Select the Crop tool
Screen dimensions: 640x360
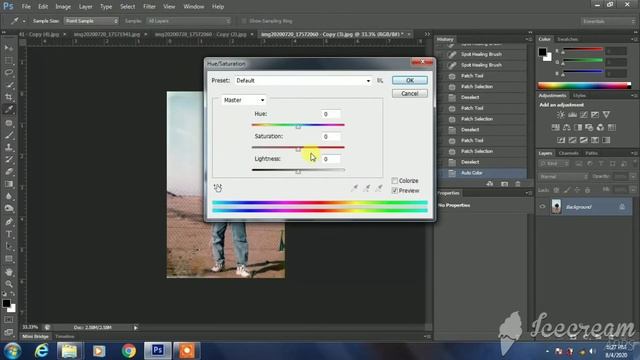tap(9, 97)
